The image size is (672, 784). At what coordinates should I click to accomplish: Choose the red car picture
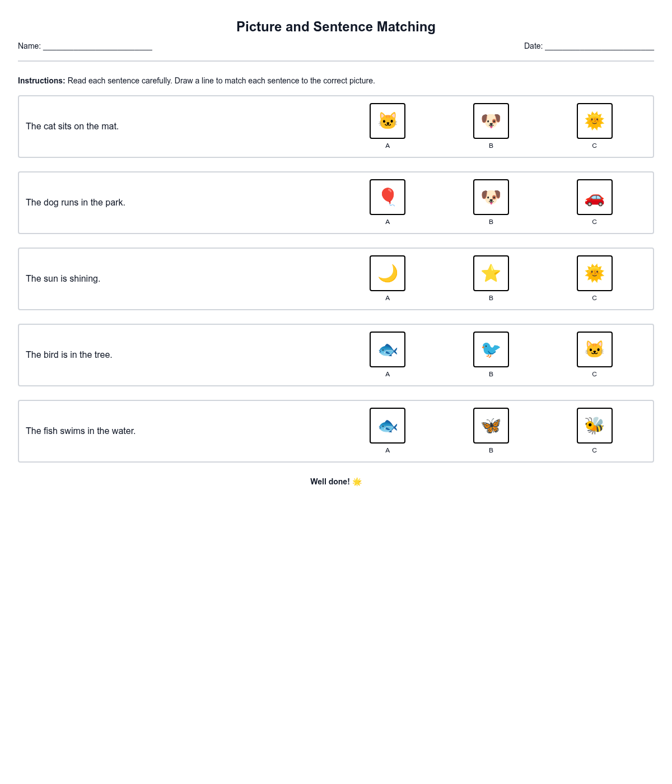tap(595, 197)
